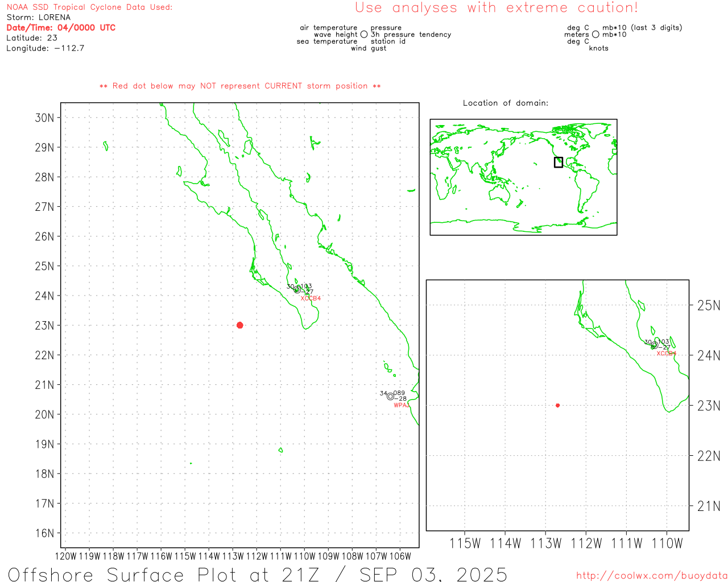The height and width of the screenshot is (582, 728).
Task: Click the 'sea temperature' legend label
Action: (x=327, y=41)
